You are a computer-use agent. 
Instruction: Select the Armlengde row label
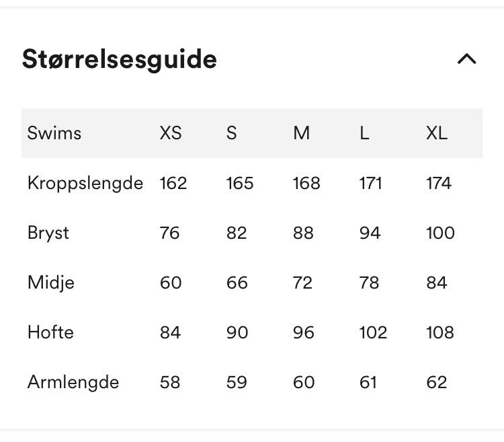click(73, 382)
